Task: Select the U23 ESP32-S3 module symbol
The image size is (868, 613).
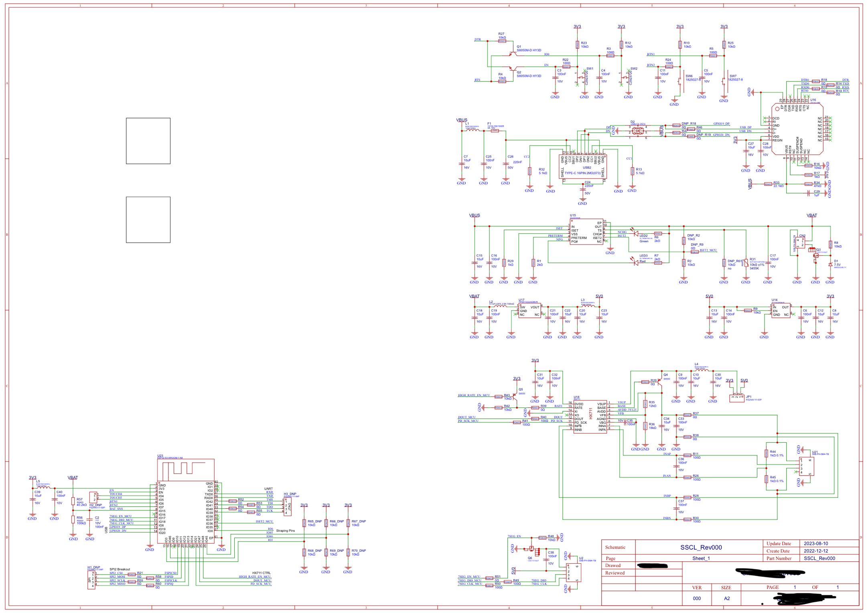Action: [186, 501]
